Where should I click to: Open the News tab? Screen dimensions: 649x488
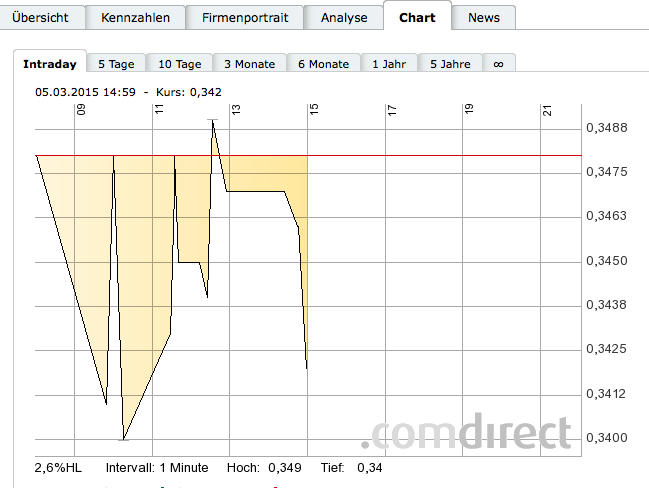pyautogui.click(x=484, y=17)
